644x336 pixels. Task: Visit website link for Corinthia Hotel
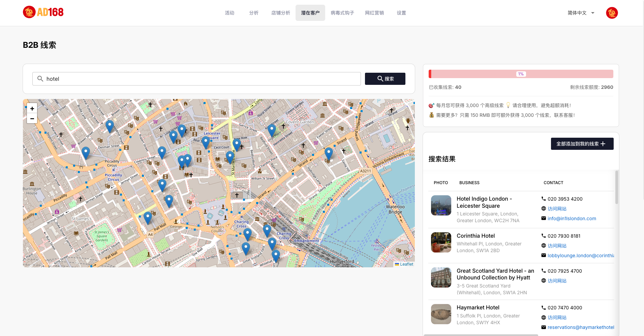557,246
